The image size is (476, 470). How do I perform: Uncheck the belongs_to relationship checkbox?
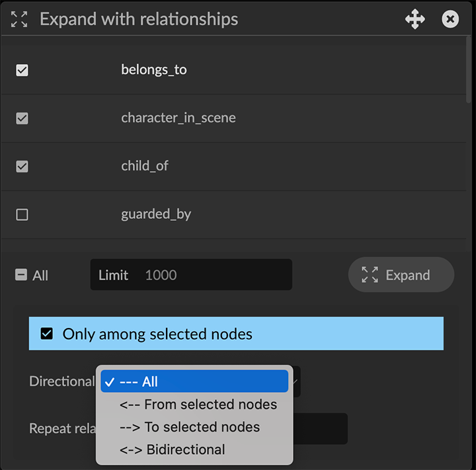[22, 70]
